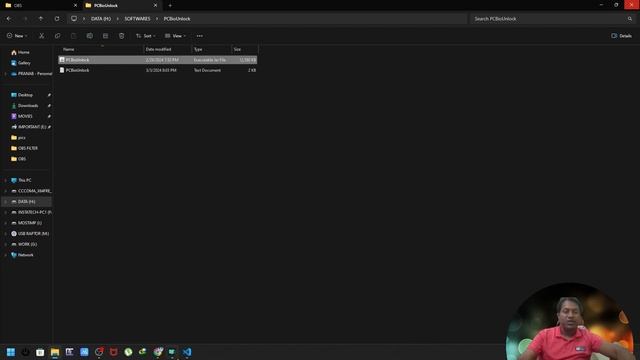The width and height of the screenshot is (640, 360).
Task: Select the PCBioUnlock Text Document file
Action: click(158, 70)
